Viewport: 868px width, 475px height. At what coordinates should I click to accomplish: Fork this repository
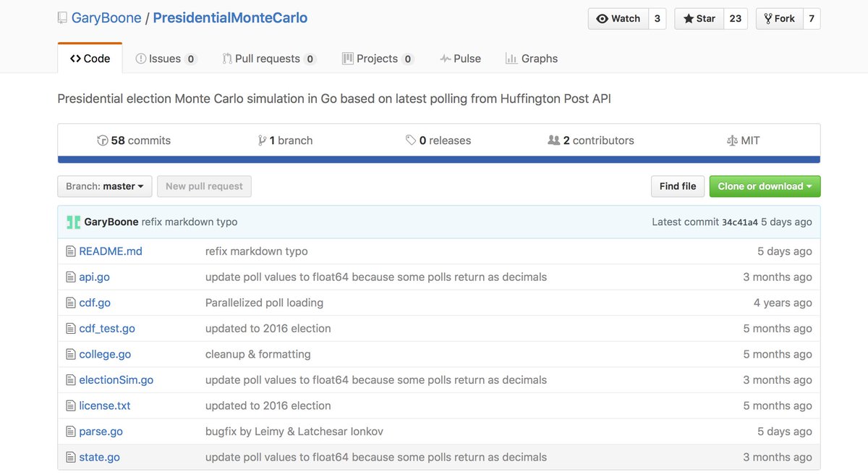779,19
